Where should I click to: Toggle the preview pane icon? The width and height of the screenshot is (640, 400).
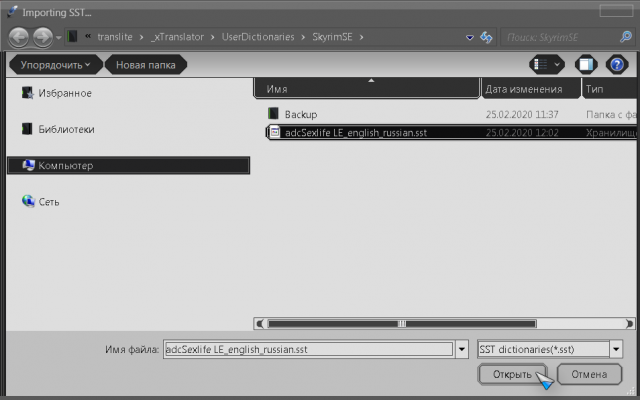tap(586, 65)
